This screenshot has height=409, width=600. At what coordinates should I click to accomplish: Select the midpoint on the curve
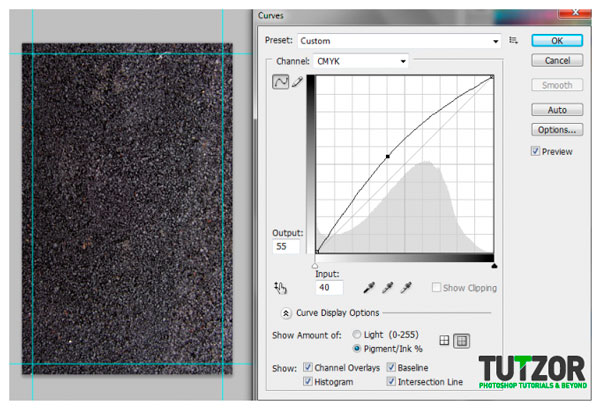pyautogui.click(x=388, y=156)
